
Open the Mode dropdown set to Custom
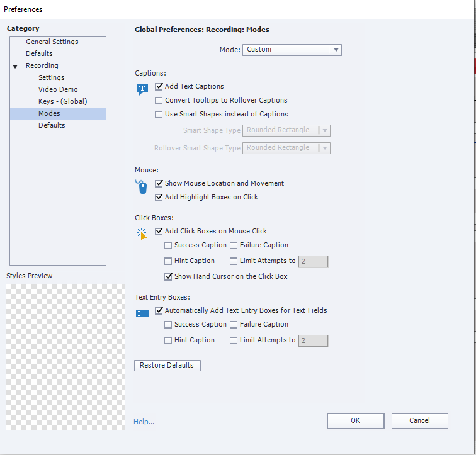(x=292, y=50)
